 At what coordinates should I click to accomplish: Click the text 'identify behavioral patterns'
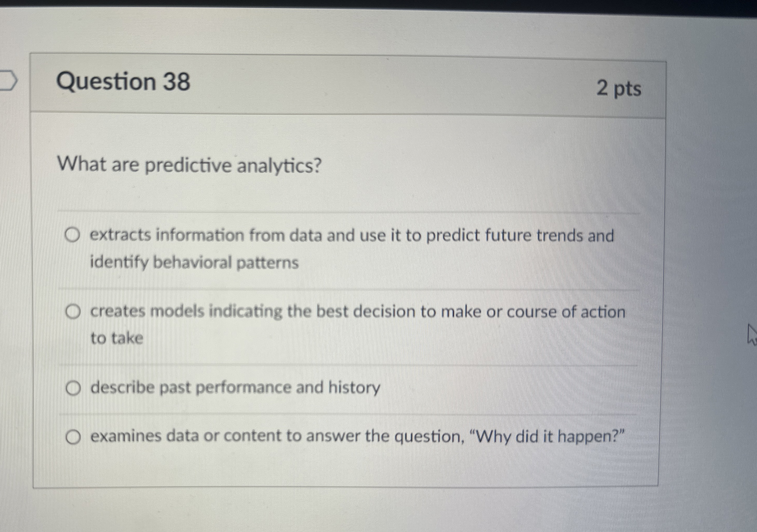(x=194, y=261)
